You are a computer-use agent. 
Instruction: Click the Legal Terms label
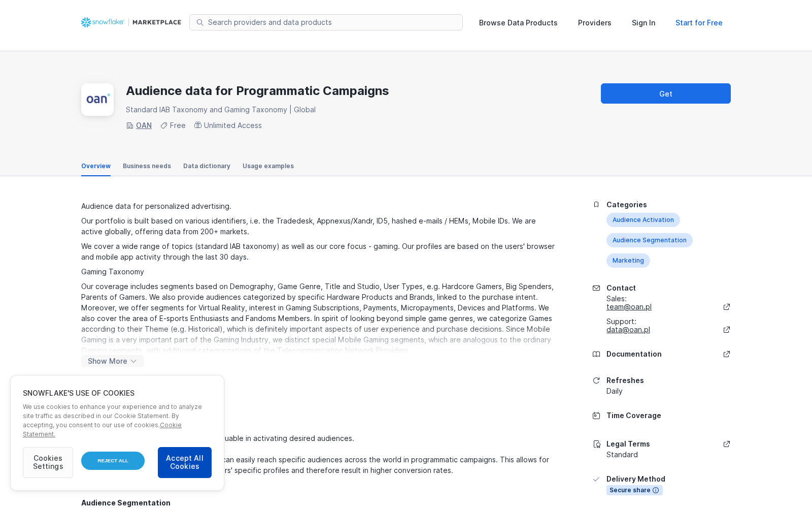coord(628,444)
